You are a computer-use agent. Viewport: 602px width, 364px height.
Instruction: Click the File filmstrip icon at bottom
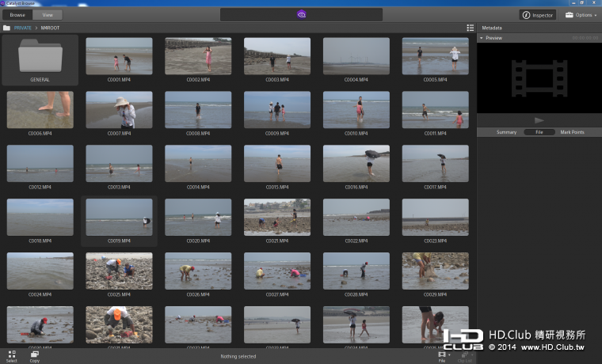442,355
